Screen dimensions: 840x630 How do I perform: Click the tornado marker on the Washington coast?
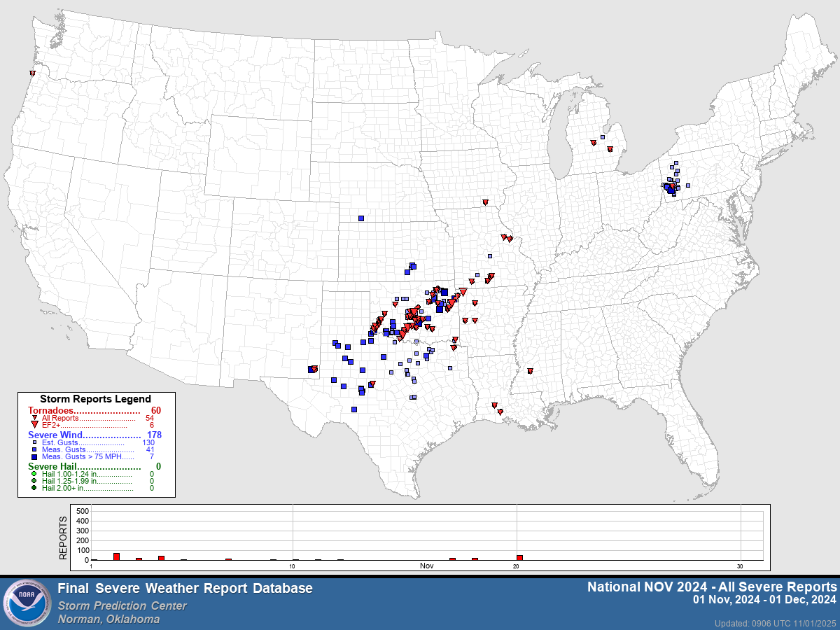pyautogui.click(x=32, y=72)
